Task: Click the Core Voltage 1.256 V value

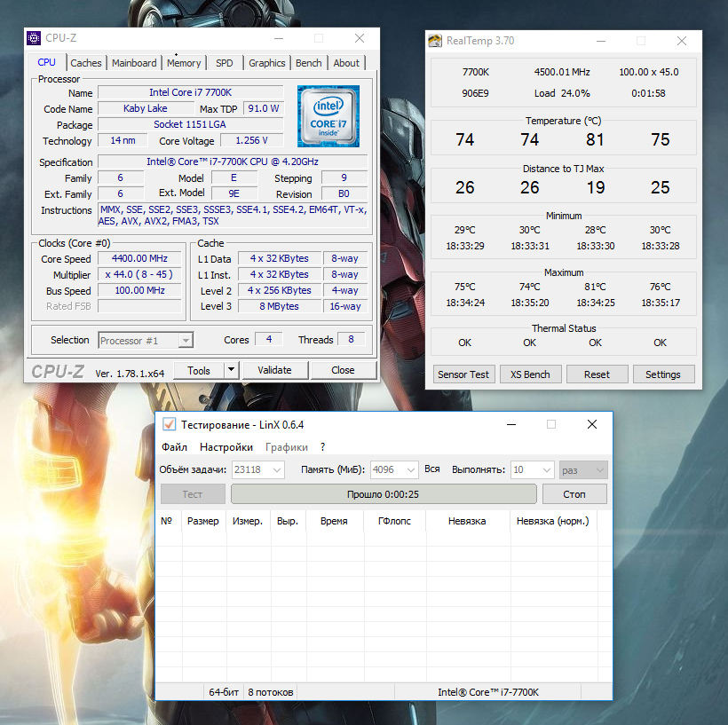Action: [251, 140]
